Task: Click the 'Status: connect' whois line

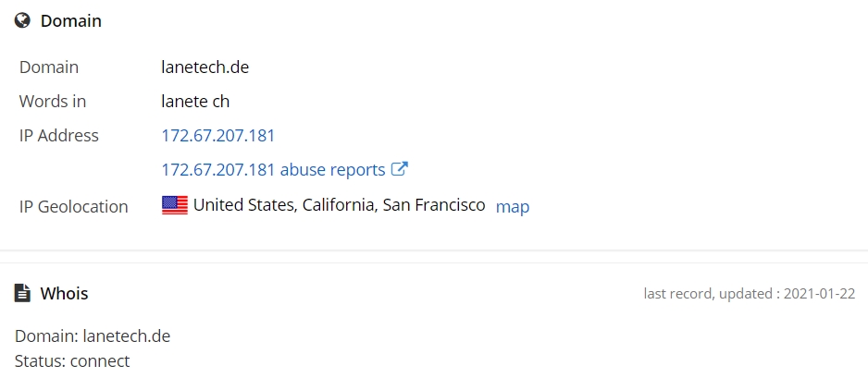Action: (72, 360)
